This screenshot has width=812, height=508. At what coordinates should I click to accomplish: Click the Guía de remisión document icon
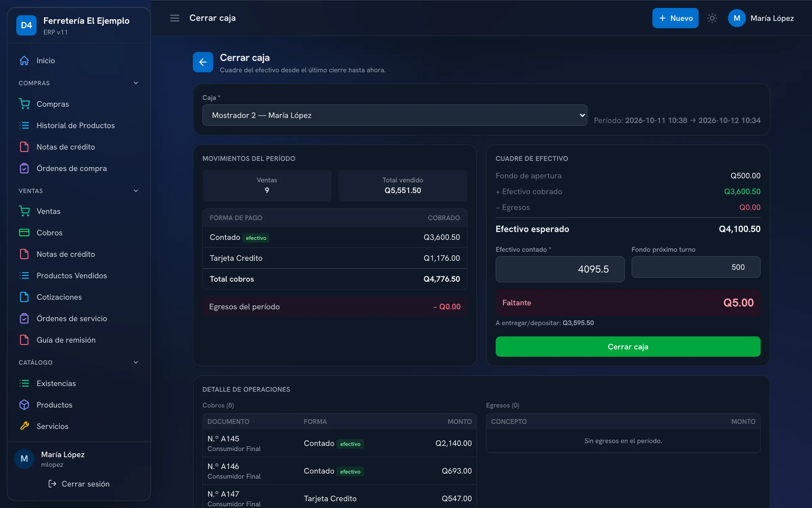(x=24, y=340)
